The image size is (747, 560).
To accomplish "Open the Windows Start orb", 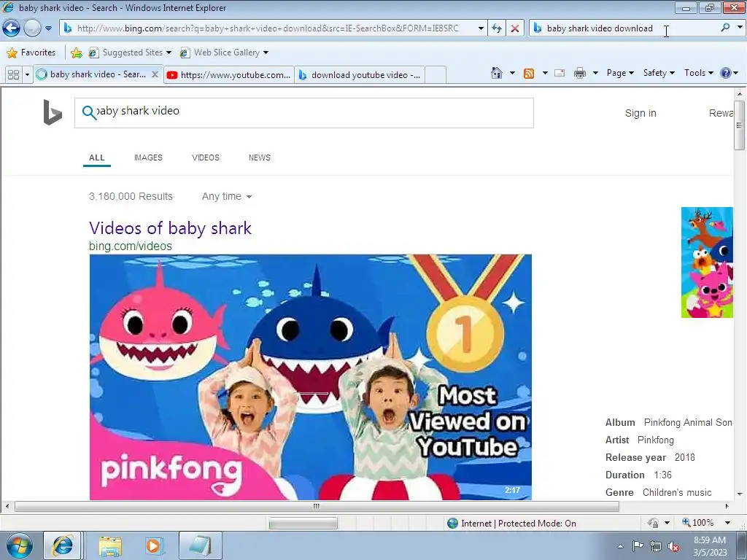I will [x=19, y=545].
